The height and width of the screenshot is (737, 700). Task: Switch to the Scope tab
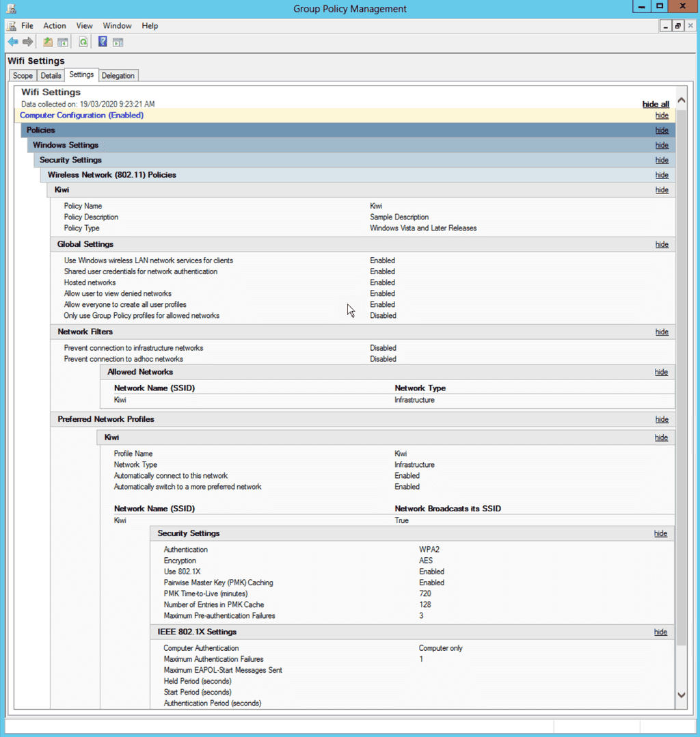(x=23, y=76)
